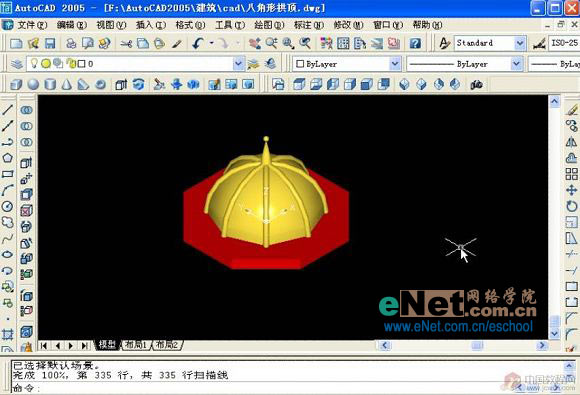Open the 文件(F) menu
The height and width of the screenshot is (395, 580).
click(x=33, y=25)
